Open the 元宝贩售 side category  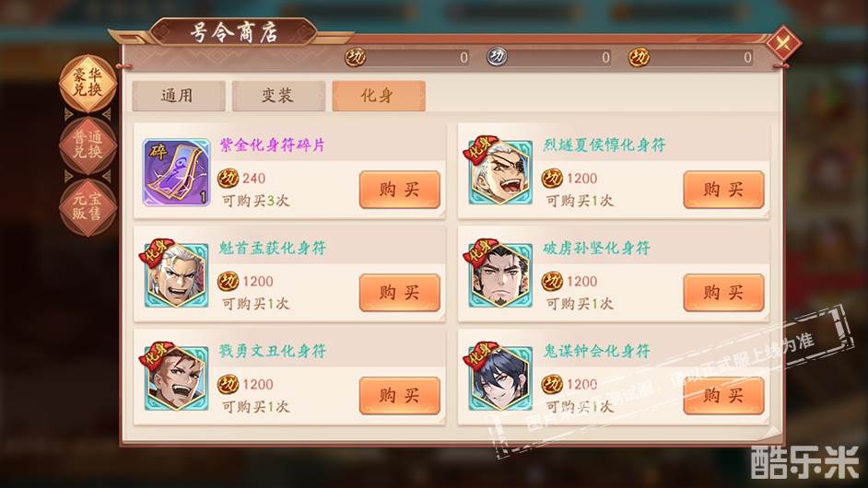tap(88, 207)
